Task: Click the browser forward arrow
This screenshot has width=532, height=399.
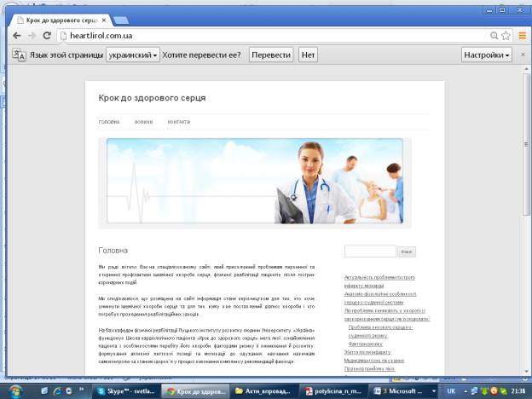Action: click(32, 35)
